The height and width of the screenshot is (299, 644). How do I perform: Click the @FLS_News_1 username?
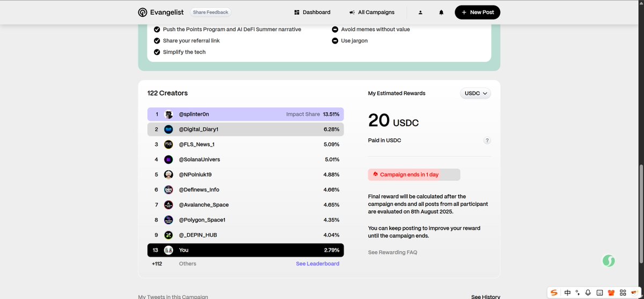coord(197,144)
